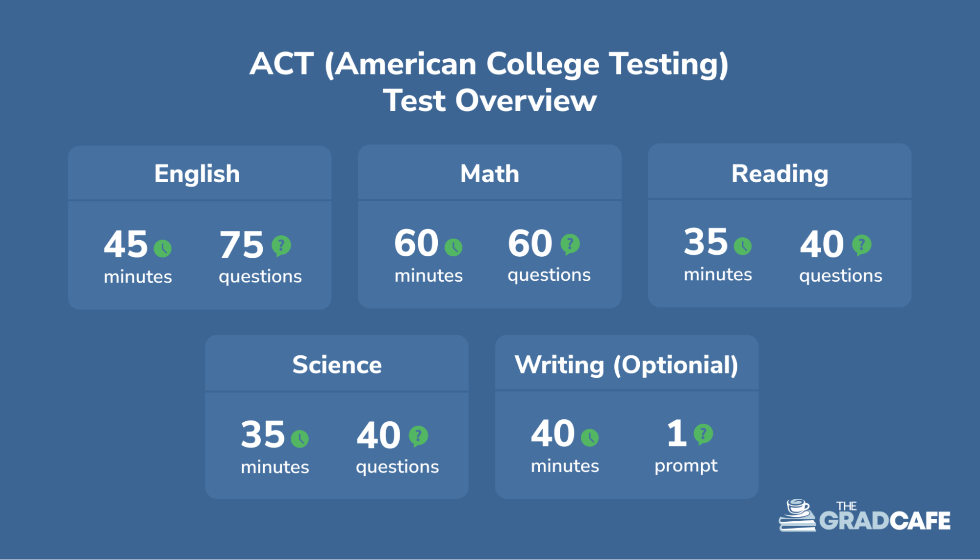Screen dimensions: 980x560
Task: Click the question icon in the Reading card
Action: click(861, 245)
